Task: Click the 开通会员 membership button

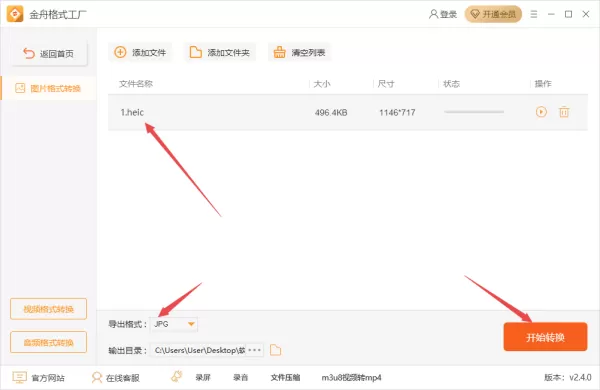Action: [493, 15]
